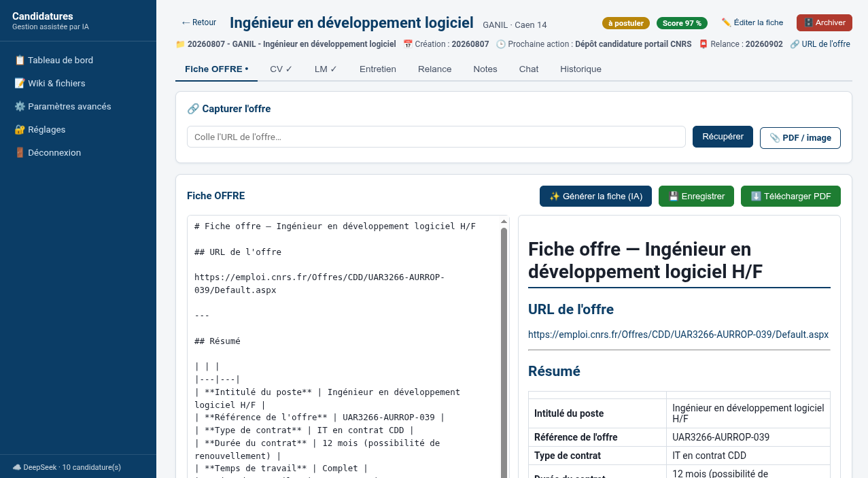Click the 'à postuler' status badge
This screenshot has height=478, width=868.
tap(626, 23)
